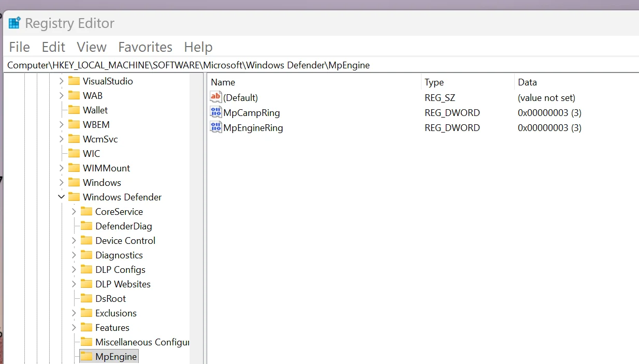Click the VisualStudio folder icon
639x364 pixels.
click(x=74, y=81)
